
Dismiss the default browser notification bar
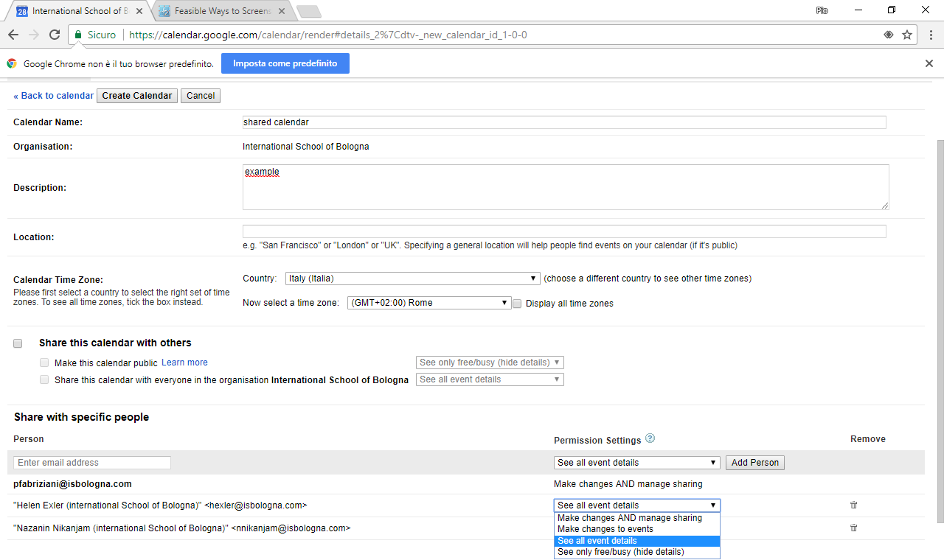click(929, 63)
